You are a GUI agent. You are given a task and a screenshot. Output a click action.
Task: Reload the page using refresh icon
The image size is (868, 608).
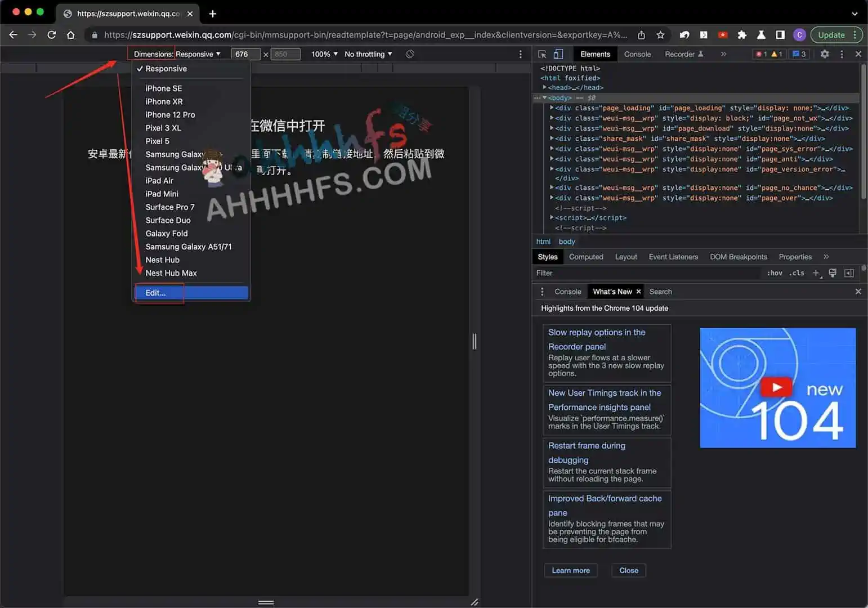pos(52,35)
